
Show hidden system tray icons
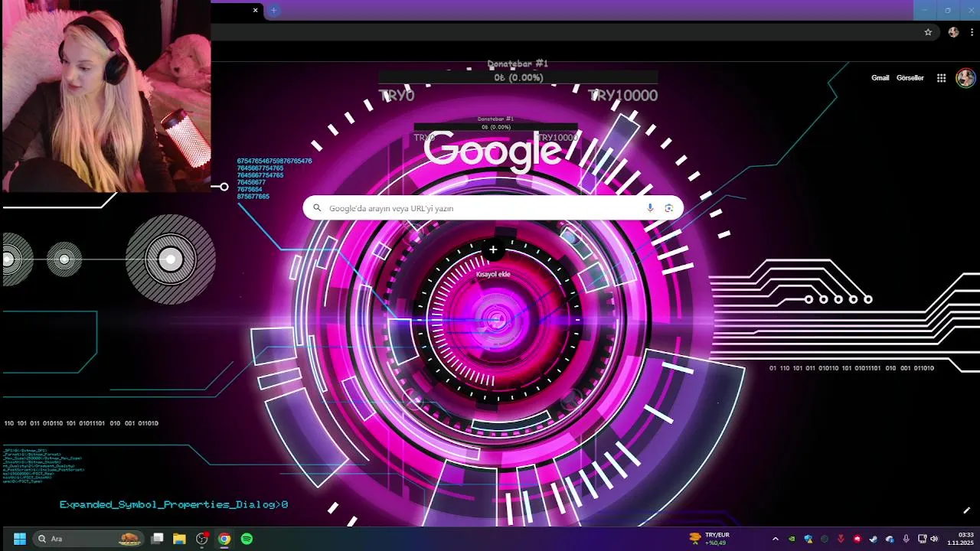(775, 539)
